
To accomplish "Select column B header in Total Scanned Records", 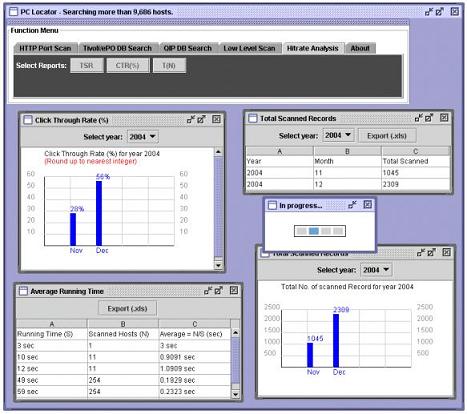I will 347,151.
